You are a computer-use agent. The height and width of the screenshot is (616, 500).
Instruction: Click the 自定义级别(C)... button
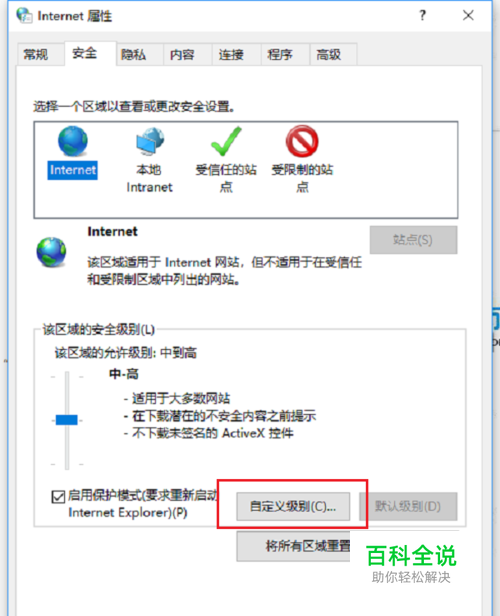(x=293, y=506)
